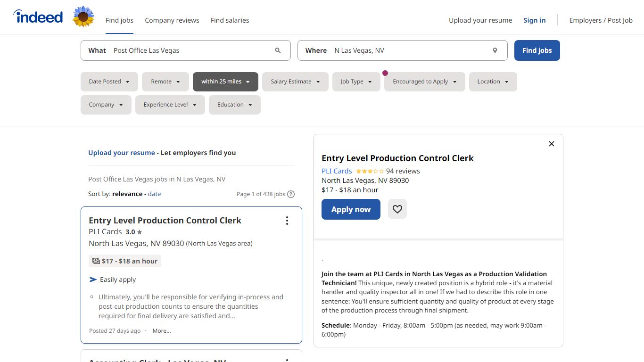Click the PLI Cards company link

click(x=337, y=171)
